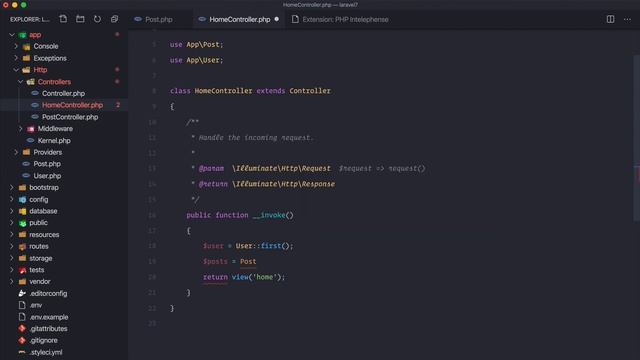
Task: Refresh the Explorer file tree
Action: 97,19
